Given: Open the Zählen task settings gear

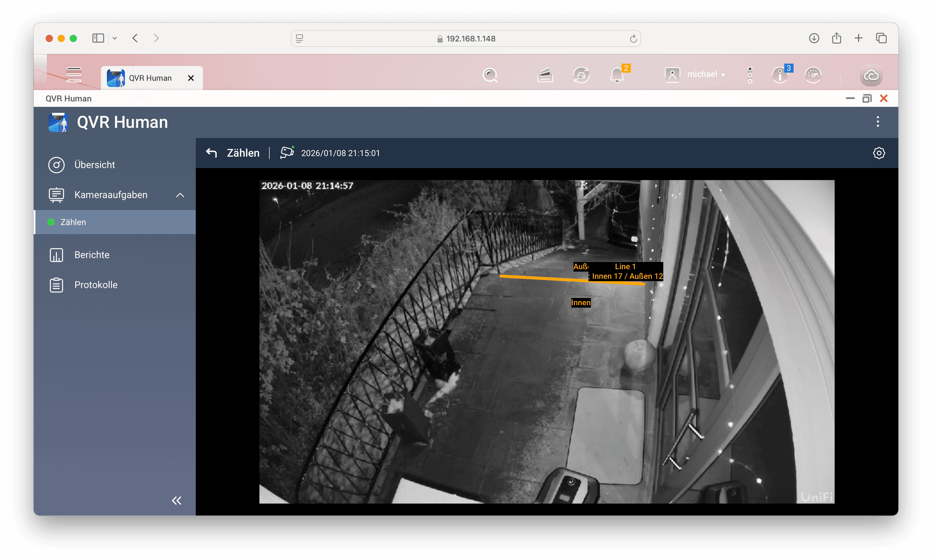Looking at the screenshot, I should (x=879, y=153).
